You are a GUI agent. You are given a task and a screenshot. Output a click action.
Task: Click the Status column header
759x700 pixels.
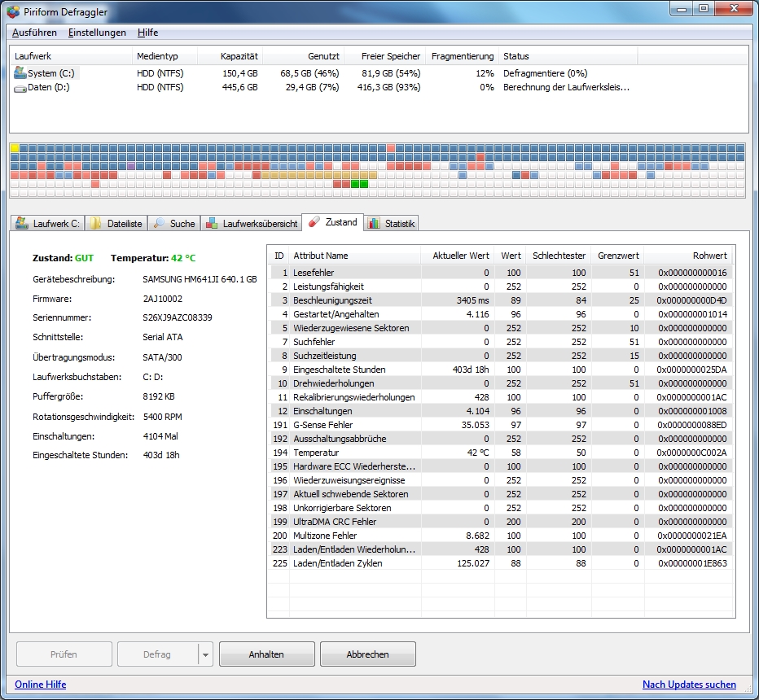(568, 56)
